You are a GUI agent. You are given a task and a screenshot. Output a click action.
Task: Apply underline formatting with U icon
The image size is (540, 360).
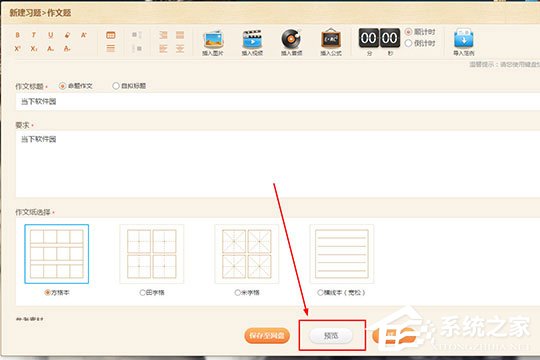(51, 35)
